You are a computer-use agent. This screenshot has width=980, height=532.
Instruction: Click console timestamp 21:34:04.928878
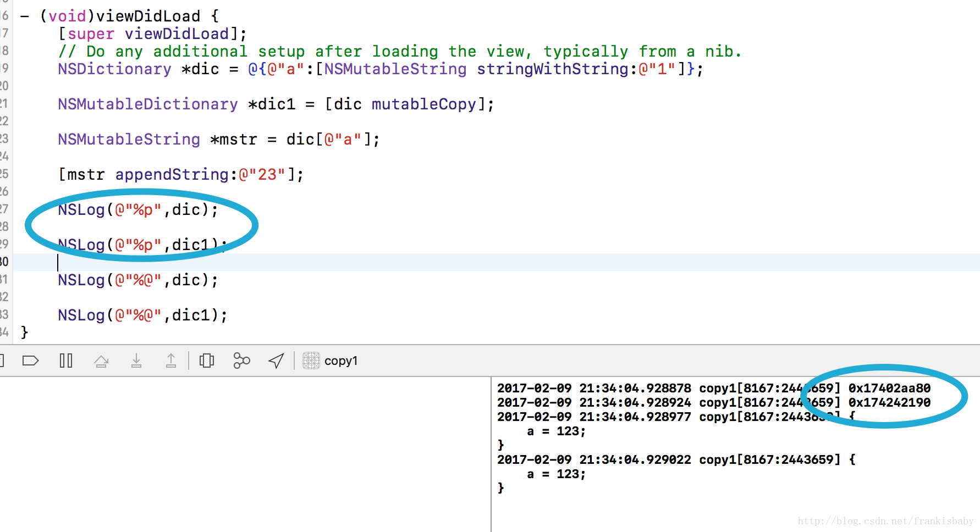pyautogui.click(x=635, y=388)
